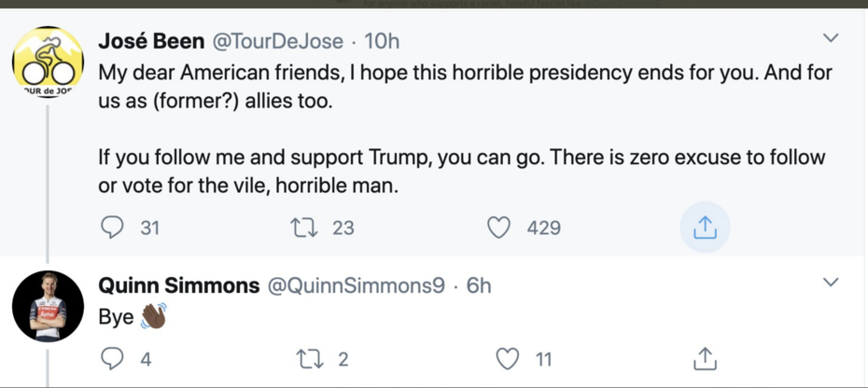The height and width of the screenshot is (388, 868).
Task: Open more options chevron on José Been's tweet
Action: pyautogui.click(x=830, y=39)
